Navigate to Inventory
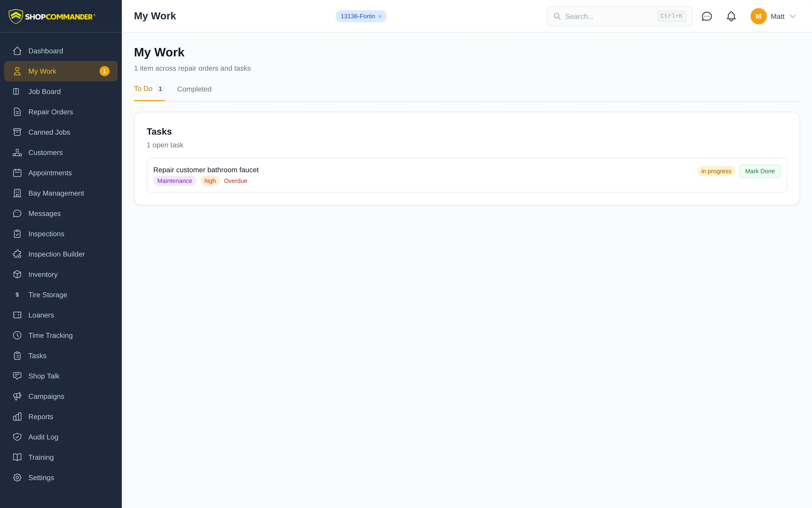The height and width of the screenshot is (508, 812). pyautogui.click(x=61, y=275)
